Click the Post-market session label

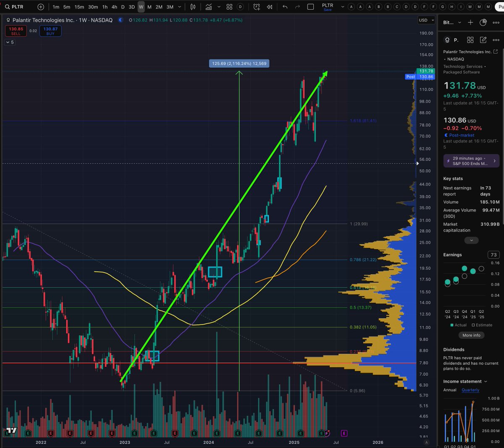pos(462,135)
